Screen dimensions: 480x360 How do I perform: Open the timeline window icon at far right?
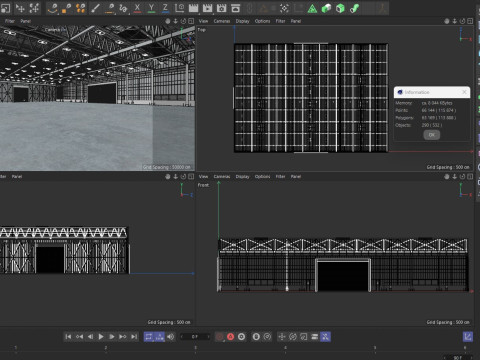coord(468,337)
